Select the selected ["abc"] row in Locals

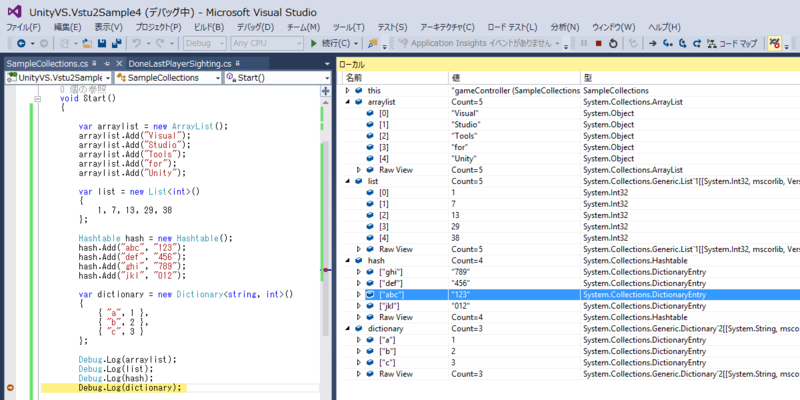click(x=571, y=295)
